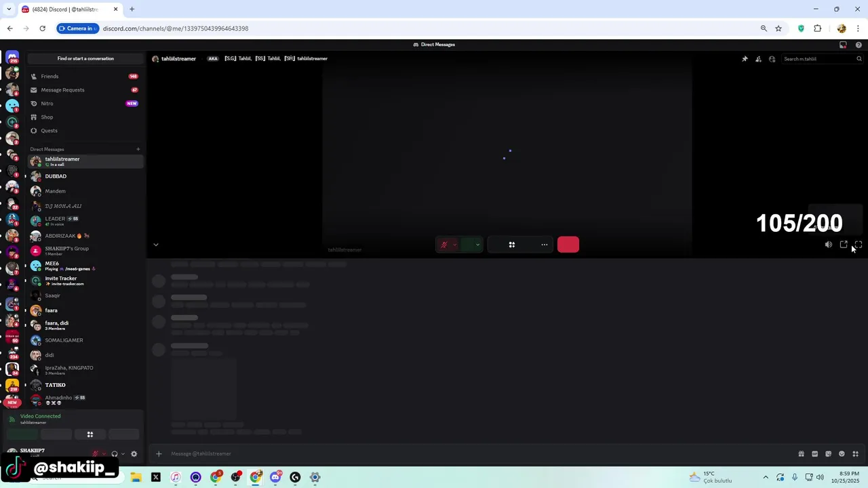This screenshot has height=488, width=868.
Task: Open sticker picker in message bar
Action: click(x=828, y=454)
